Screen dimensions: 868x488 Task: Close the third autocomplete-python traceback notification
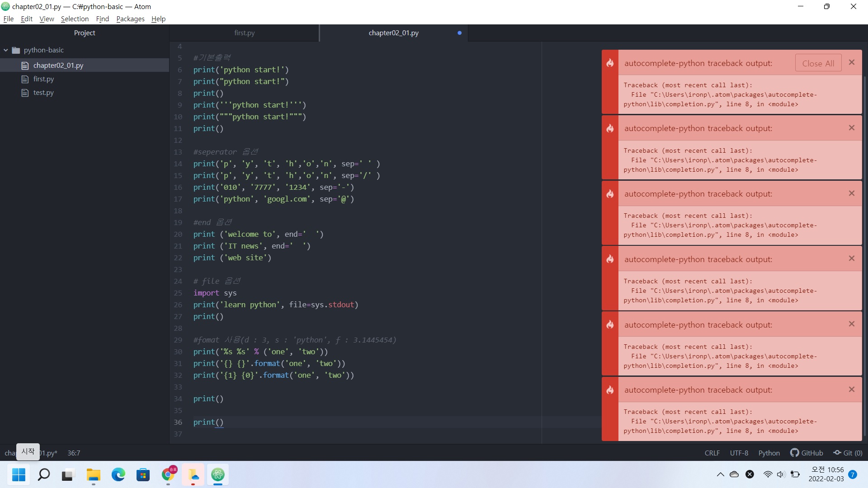851,193
